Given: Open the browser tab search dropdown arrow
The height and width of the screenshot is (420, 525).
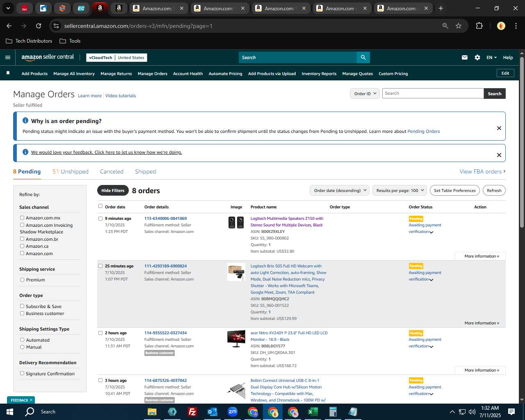Looking at the screenshot, I should point(8,8).
